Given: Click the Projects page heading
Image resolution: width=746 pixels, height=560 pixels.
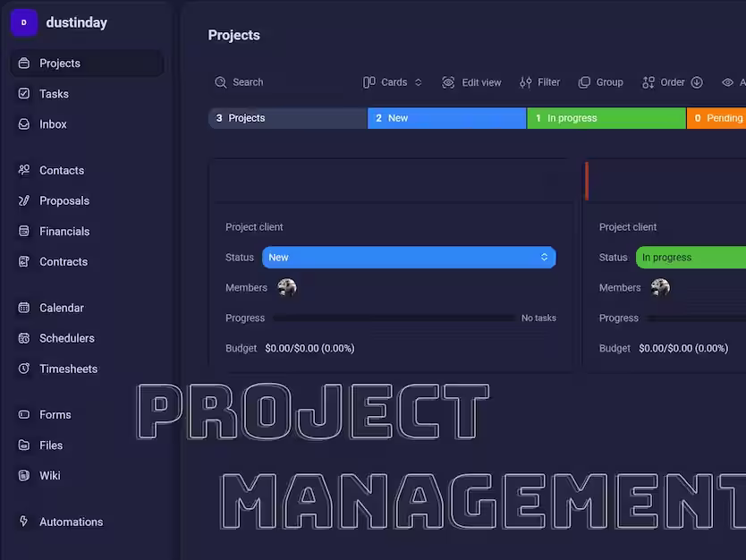Looking at the screenshot, I should pyautogui.click(x=234, y=35).
